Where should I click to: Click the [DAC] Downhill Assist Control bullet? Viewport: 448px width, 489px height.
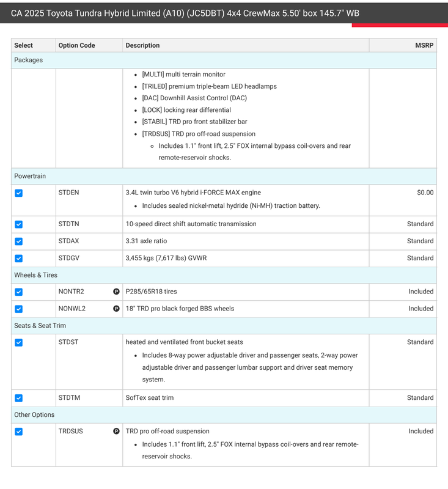pyautogui.click(x=194, y=98)
